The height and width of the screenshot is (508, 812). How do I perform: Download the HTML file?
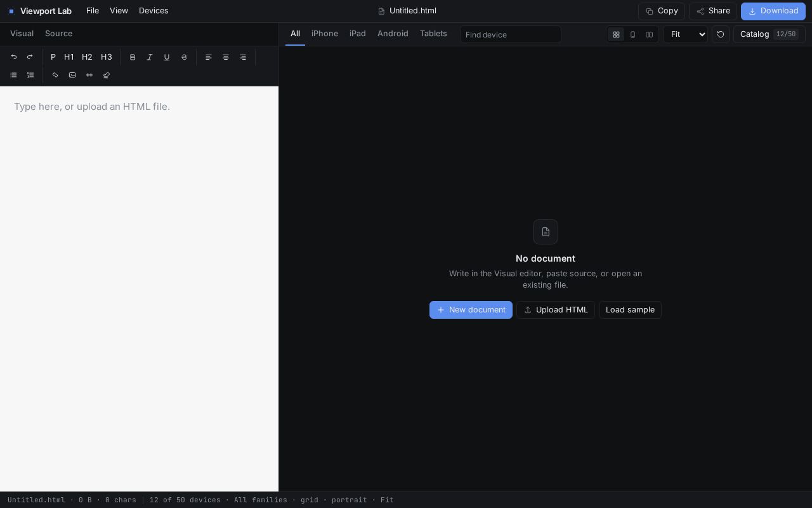point(773,11)
